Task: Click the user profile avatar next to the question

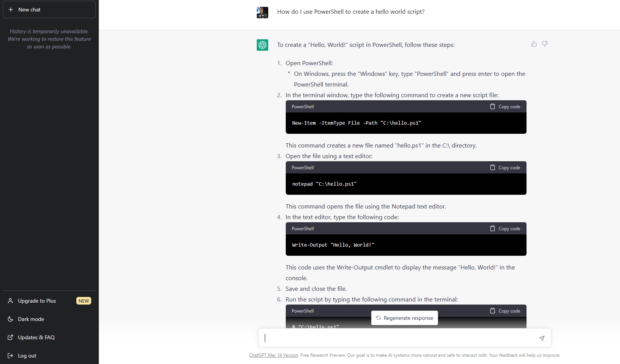Action: [262, 12]
